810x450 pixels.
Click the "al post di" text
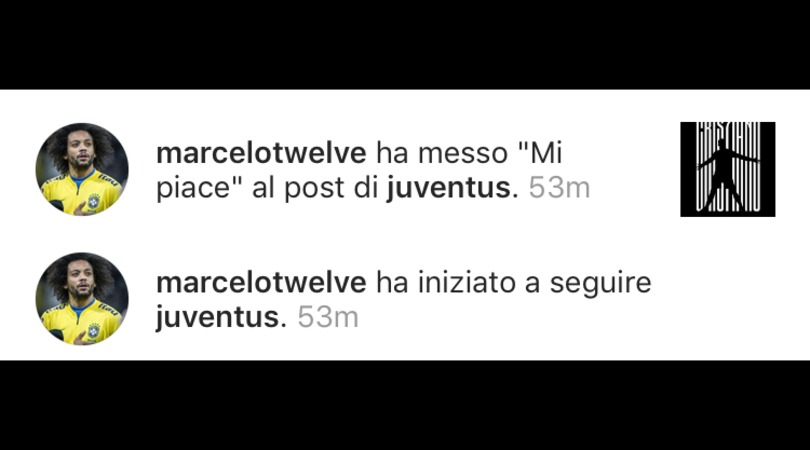click(316, 188)
